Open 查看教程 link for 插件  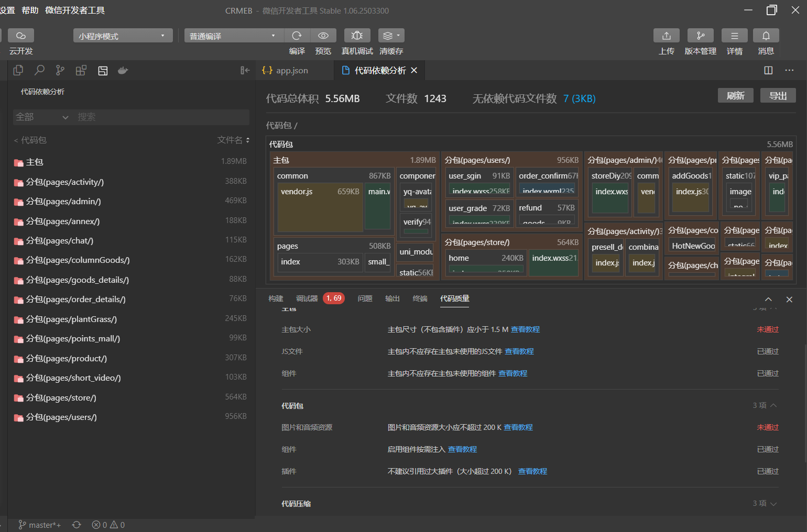[x=532, y=471]
